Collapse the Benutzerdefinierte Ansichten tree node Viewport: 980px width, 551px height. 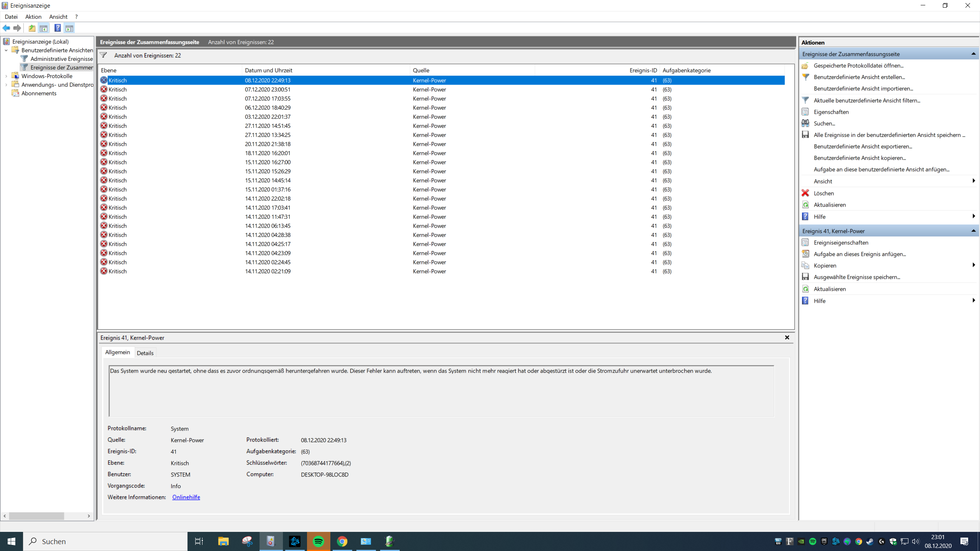click(x=6, y=50)
